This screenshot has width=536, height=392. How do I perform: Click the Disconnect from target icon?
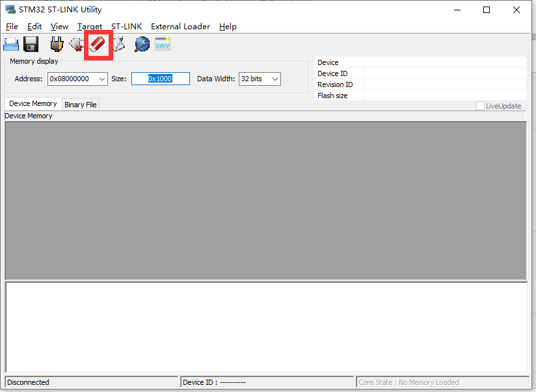[77, 44]
